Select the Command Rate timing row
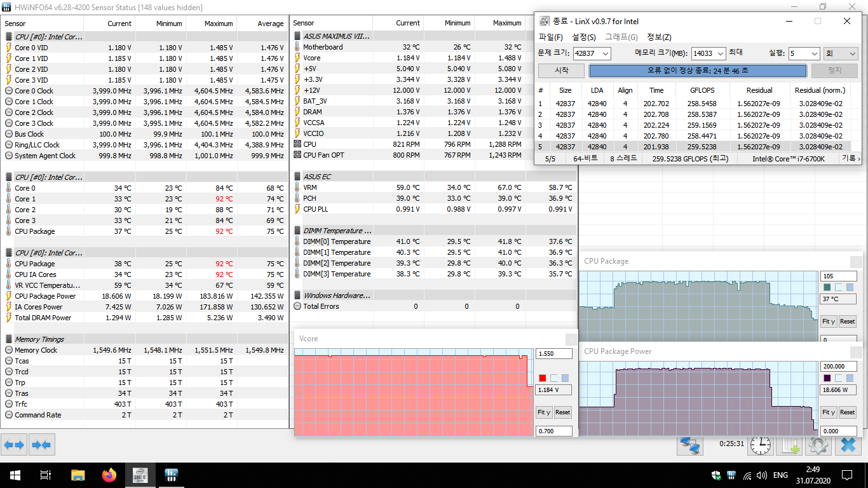868x488 pixels. 145,415
